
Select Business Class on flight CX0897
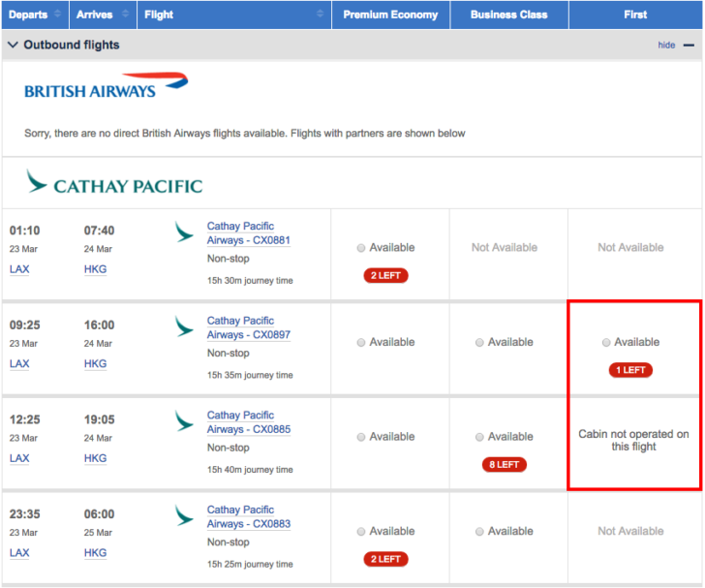[x=479, y=342]
